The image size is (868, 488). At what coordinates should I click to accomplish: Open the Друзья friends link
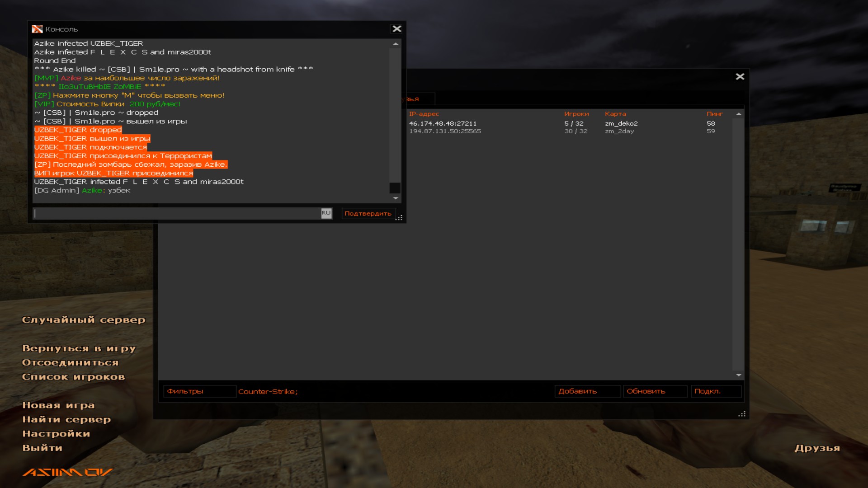[817, 448]
